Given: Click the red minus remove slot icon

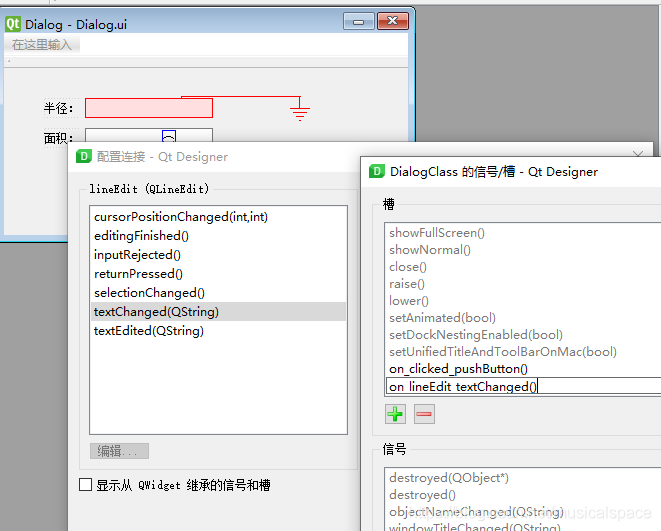Looking at the screenshot, I should (x=424, y=414).
